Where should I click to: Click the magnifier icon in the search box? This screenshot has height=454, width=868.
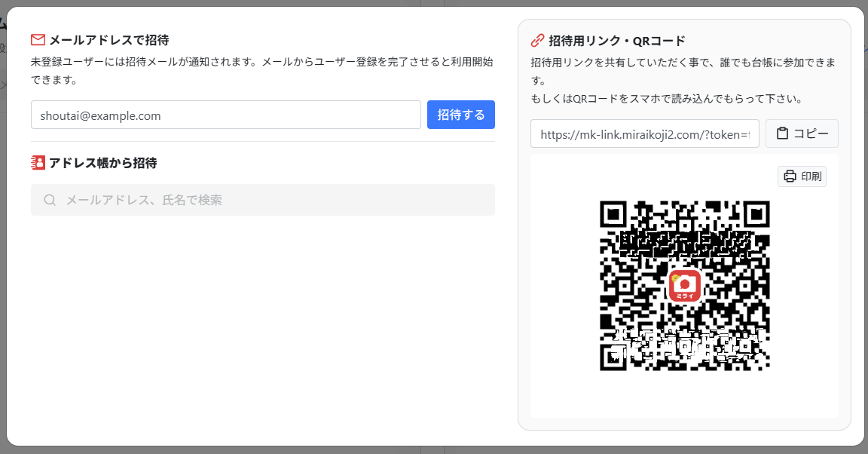50,201
